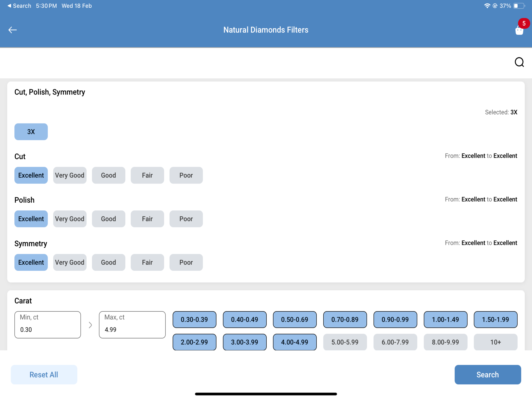Viewport: 532px width, 399px height.
Task: Tap the Selected: 3X label
Action: 501,112
